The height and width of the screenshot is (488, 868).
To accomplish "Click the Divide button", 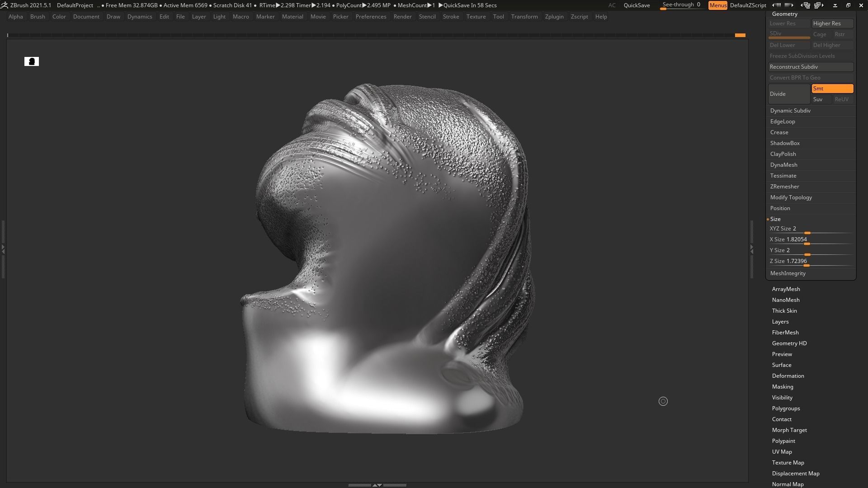I will (x=789, y=94).
